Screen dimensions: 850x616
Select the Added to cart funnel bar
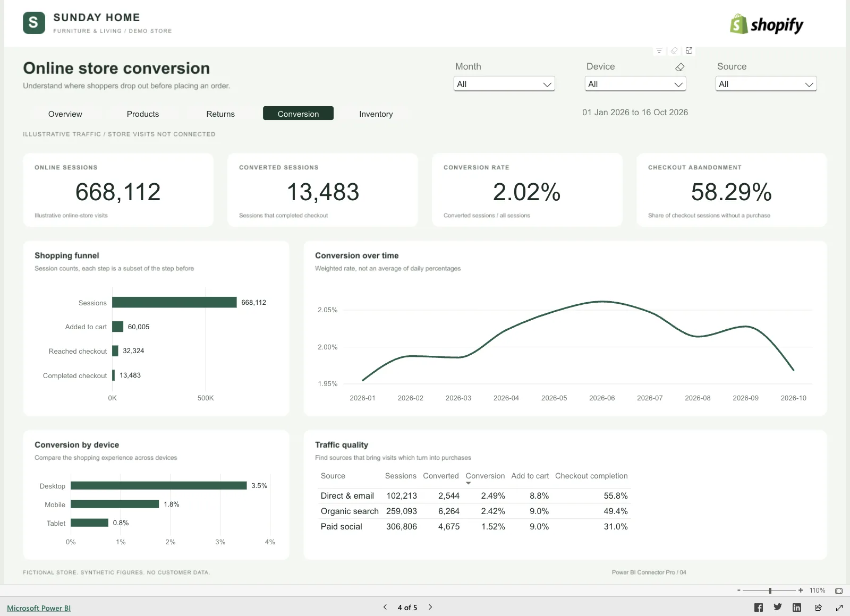pos(118,327)
